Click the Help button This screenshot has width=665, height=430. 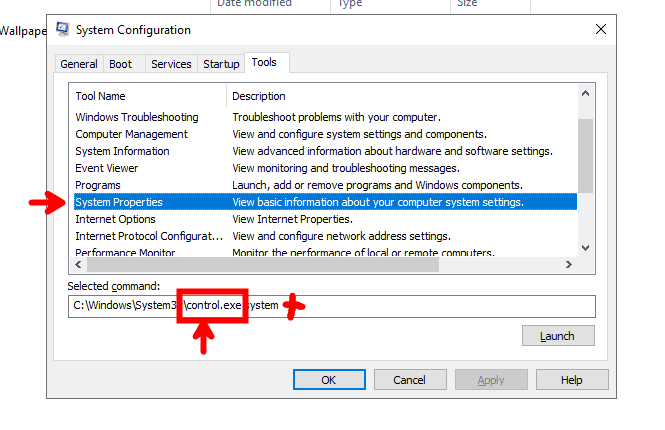tap(571, 380)
